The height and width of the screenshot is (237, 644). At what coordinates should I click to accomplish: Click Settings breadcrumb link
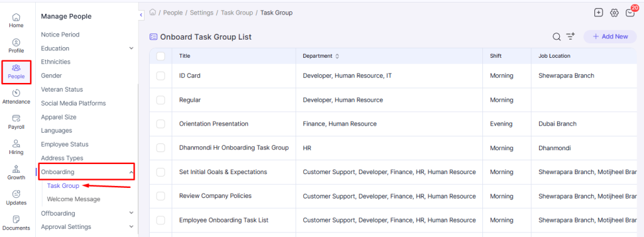[x=202, y=13]
